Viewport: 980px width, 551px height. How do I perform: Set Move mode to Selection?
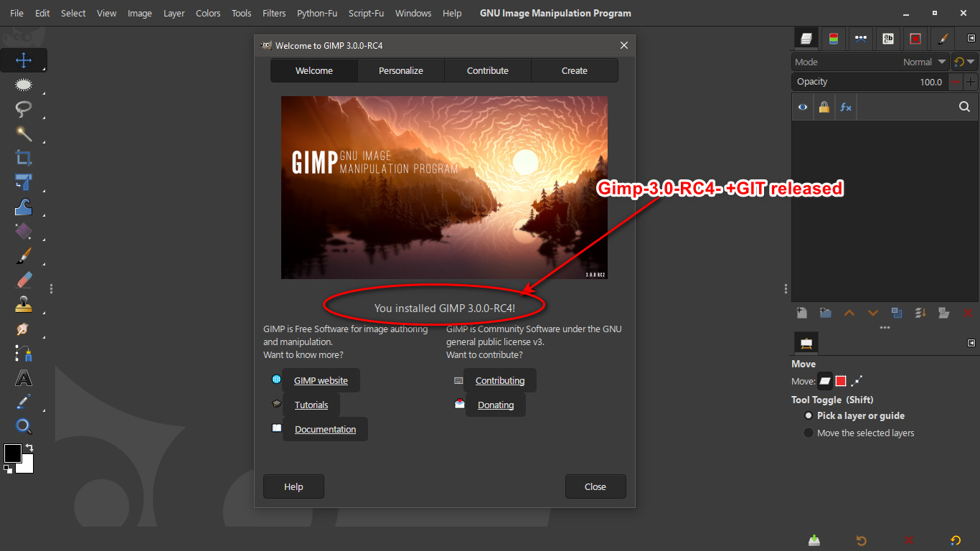click(841, 381)
